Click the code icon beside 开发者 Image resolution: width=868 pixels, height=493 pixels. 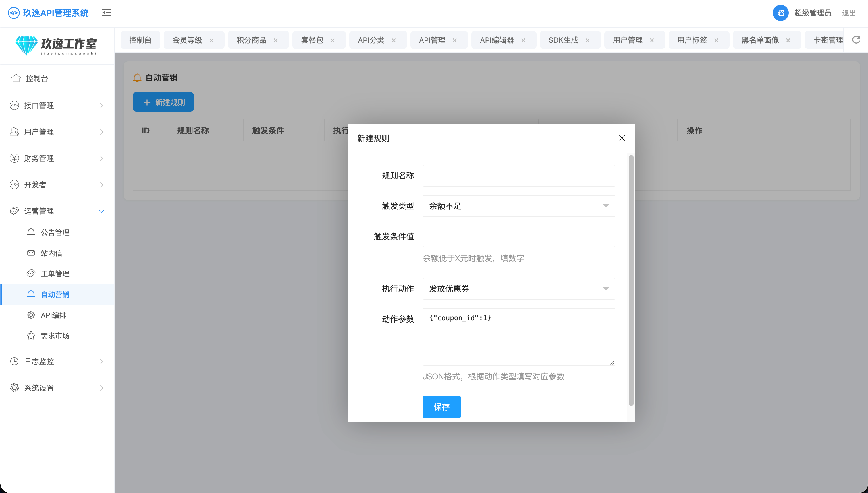14,185
